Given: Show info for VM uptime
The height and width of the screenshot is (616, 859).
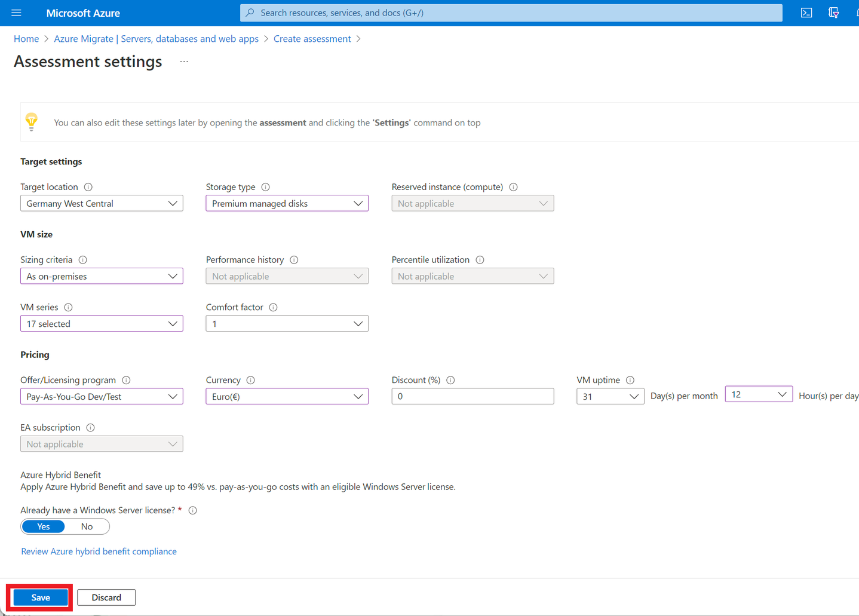Looking at the screenshot, I should click(x=630, y=380).
